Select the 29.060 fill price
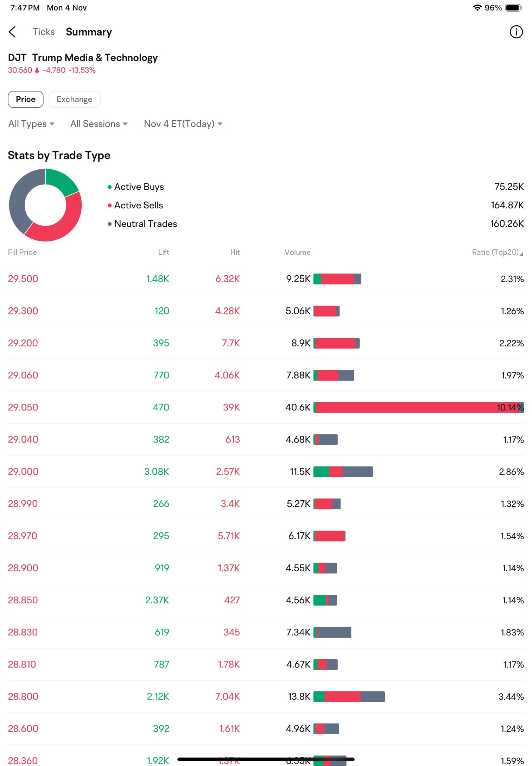 pyautogui.click(x=23, y=375)
